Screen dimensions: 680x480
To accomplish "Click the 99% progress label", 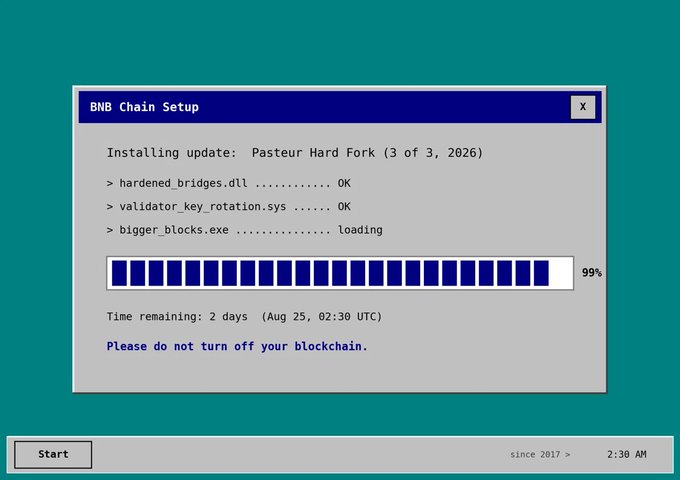I will click(592, 273).
